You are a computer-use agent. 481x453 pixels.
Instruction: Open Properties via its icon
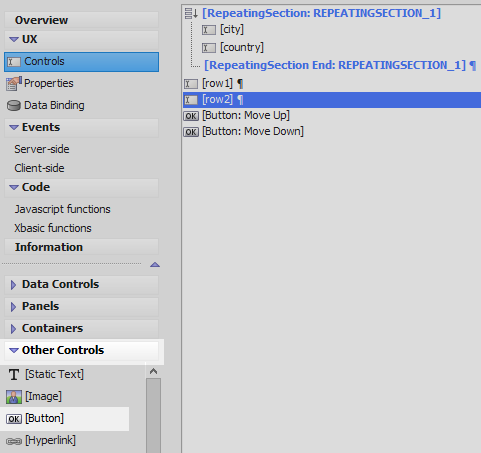click(14, 83)
